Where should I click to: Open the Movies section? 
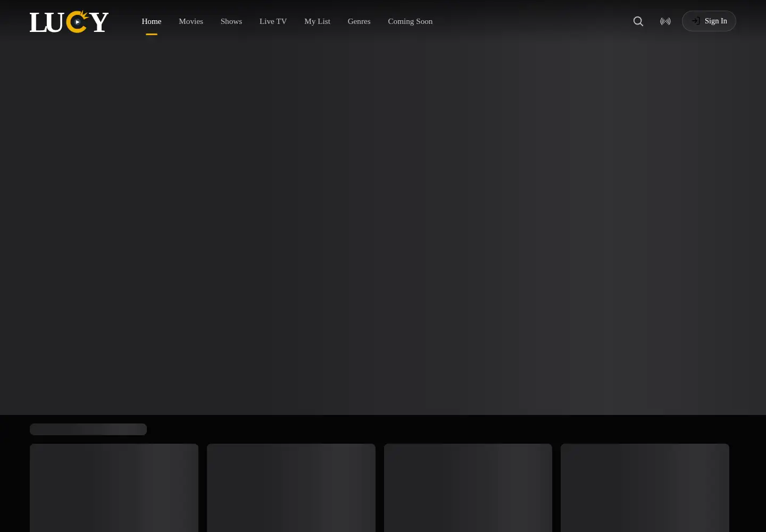coord(191,21)
